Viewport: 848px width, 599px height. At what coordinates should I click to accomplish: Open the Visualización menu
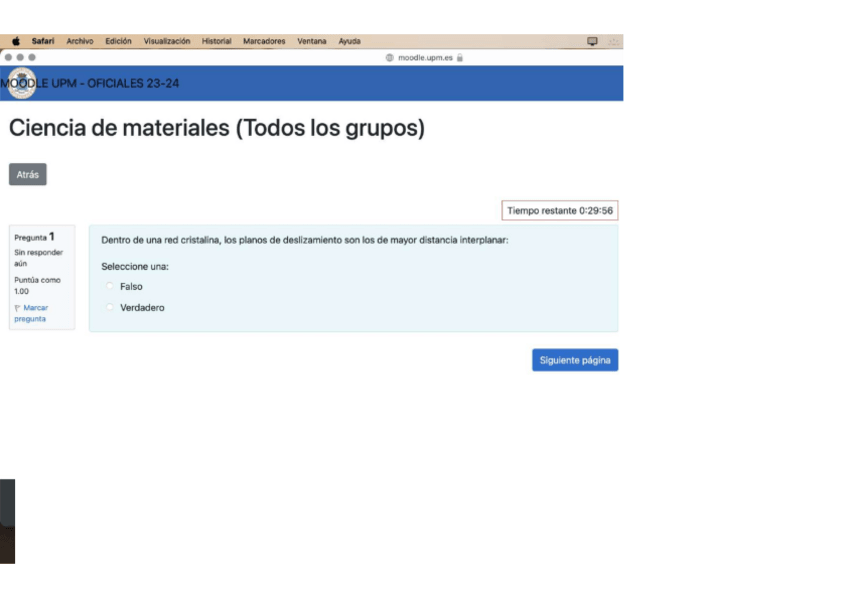(x=167, y=42)
